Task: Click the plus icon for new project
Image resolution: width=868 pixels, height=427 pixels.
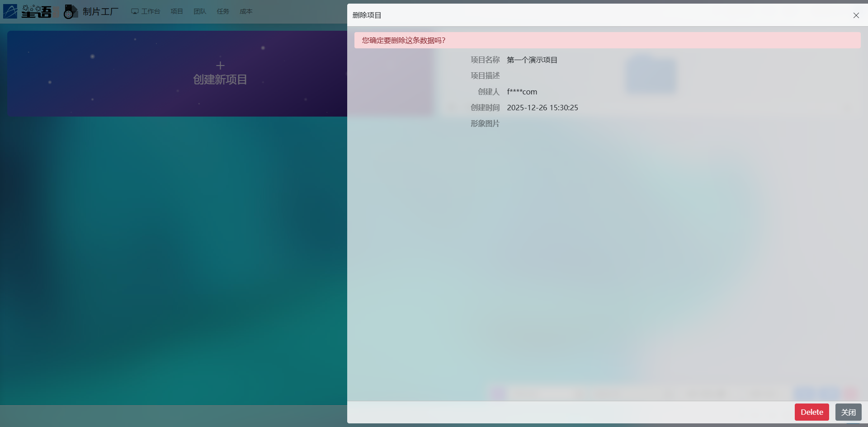Action: (220, 66)
